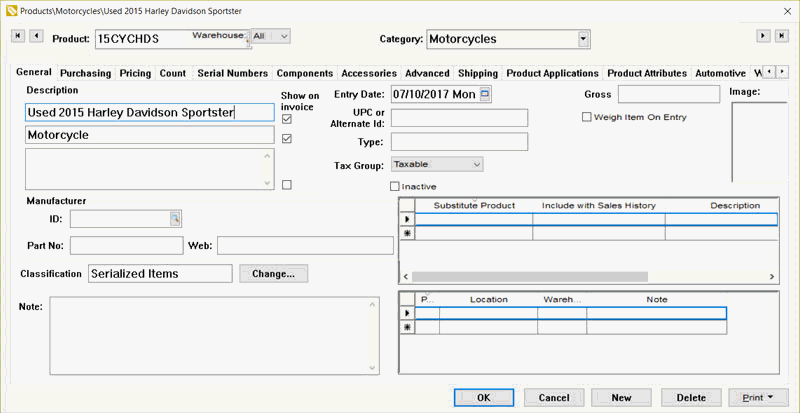Click the Cancel button
The height and width of the screenshot is (413, 800).
(554, 398)
